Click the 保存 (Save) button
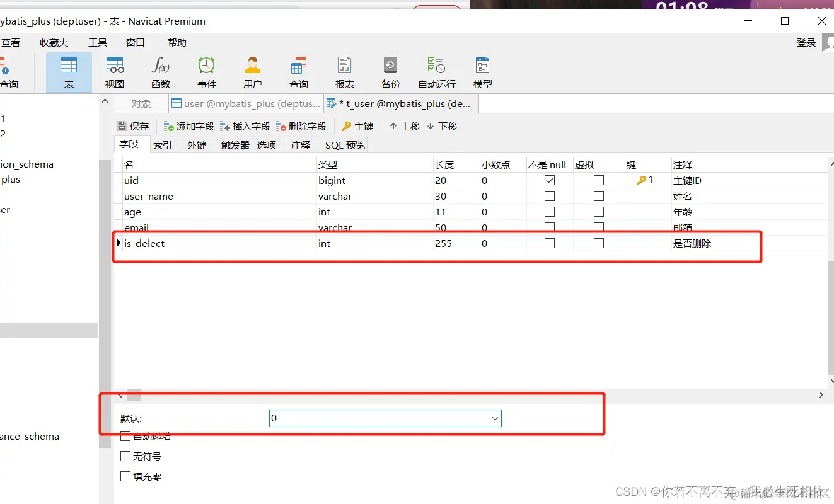Screen dimensions: 834x504 133,126
